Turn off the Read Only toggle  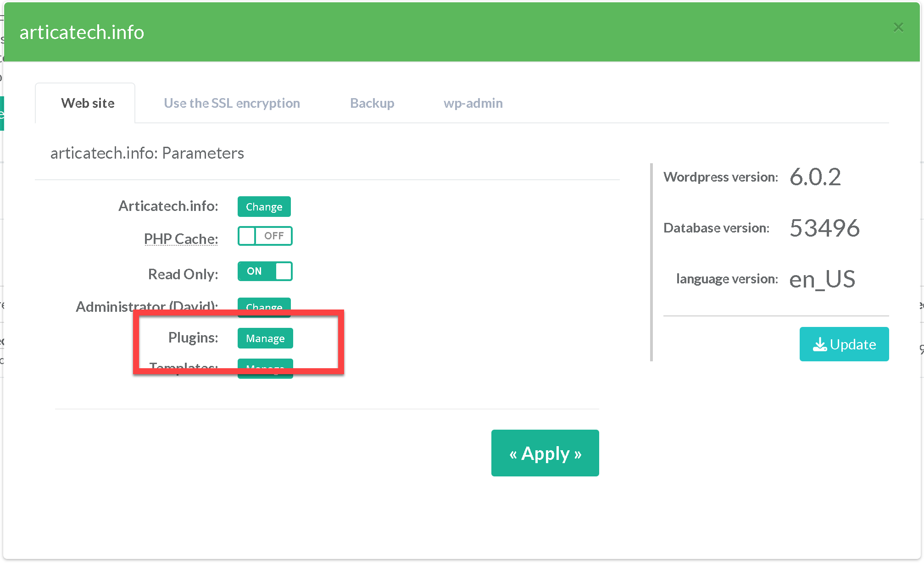click(265, 271)
